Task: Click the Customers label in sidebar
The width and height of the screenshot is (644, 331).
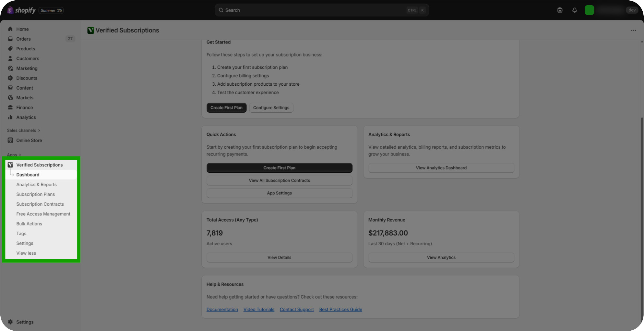Action: click(28, 58)
